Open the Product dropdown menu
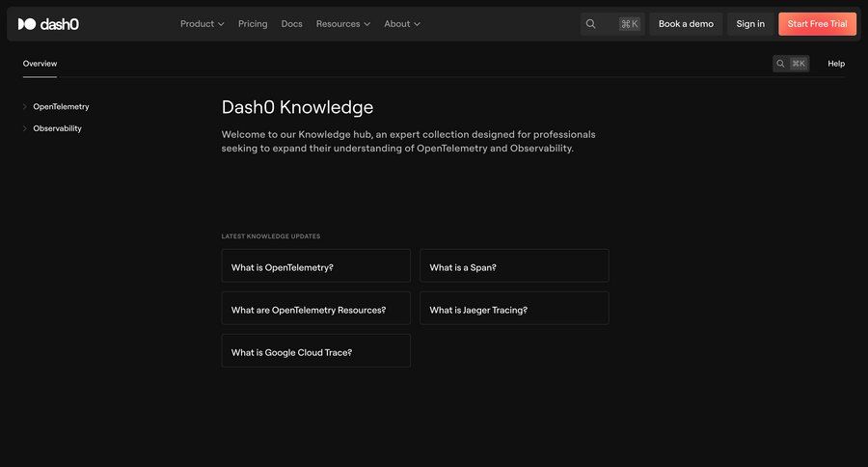 [x=203, y=24]
